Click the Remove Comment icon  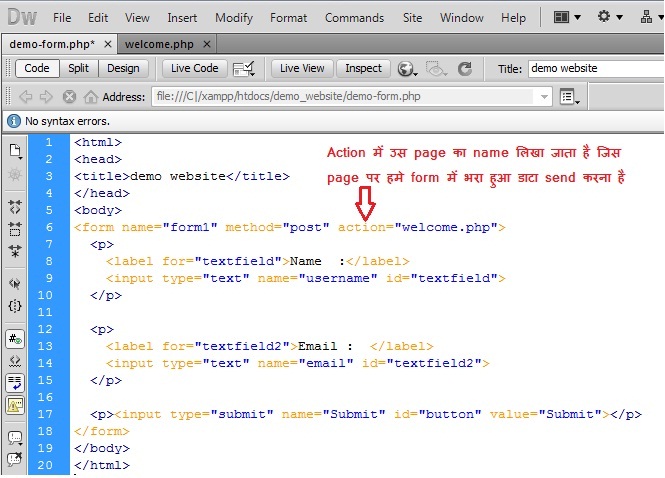(x=15, y=459)
